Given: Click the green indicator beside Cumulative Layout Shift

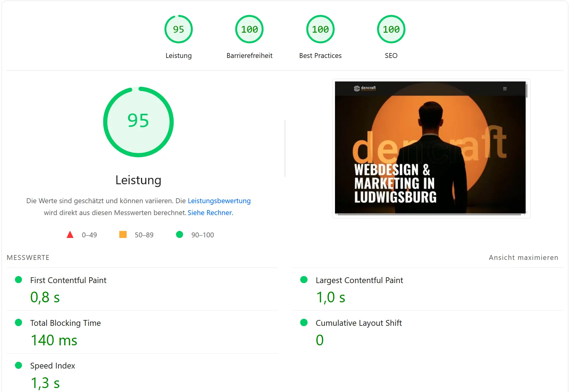Looking at the screenshot, I should coord(304,322).
